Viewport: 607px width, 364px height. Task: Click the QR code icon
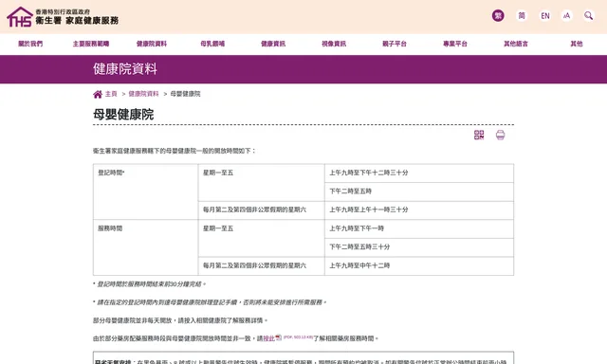(x=479, y=135)
